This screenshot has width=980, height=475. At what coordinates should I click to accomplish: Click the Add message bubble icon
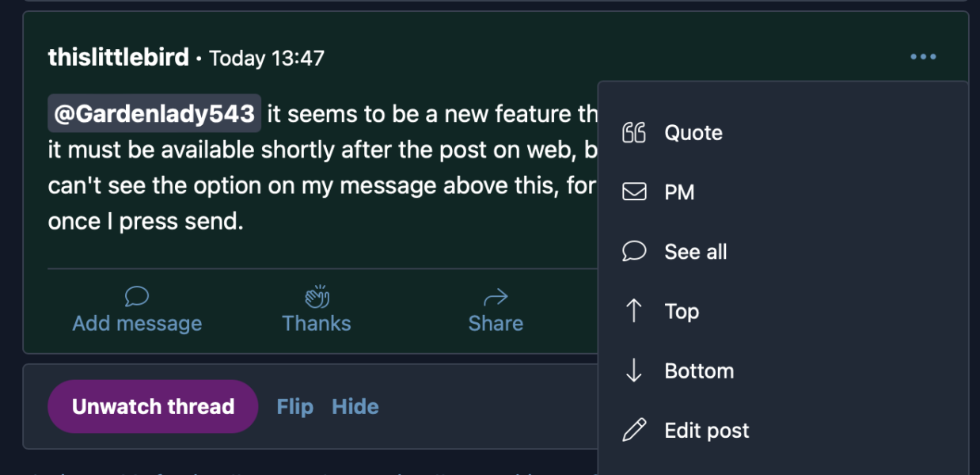[137, 297]
